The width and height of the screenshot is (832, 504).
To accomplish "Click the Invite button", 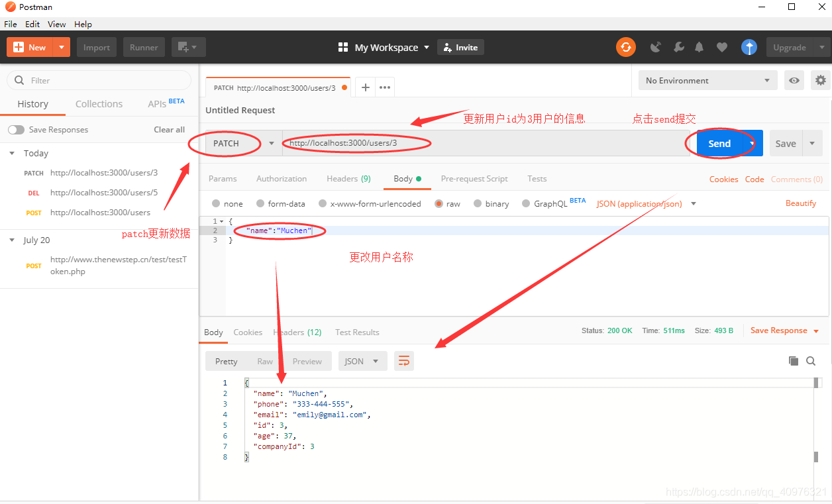I will [x=460, y=47].
